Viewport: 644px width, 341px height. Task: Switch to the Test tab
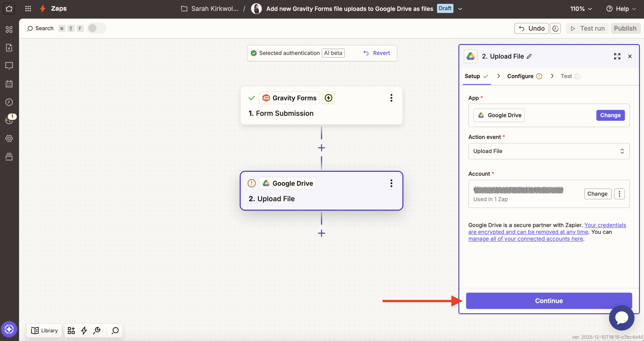567,76
